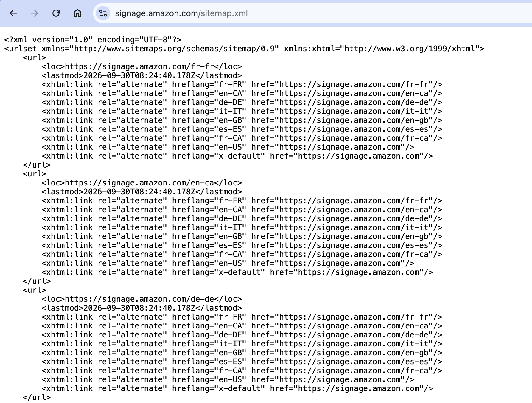Click the '<loc>https://signage.amazon.com/de-de</loc>' line
The image size is (532, 403).
(x=142, y=299)
